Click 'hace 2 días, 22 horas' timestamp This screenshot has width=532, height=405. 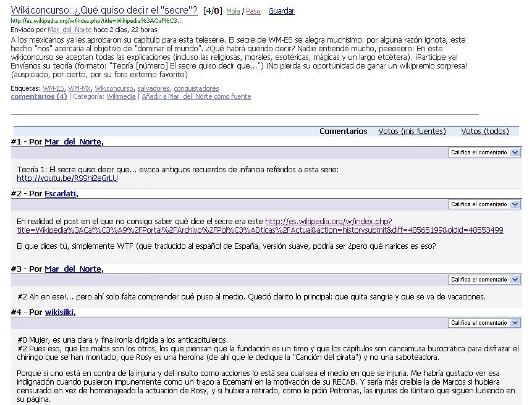(125, 30)
